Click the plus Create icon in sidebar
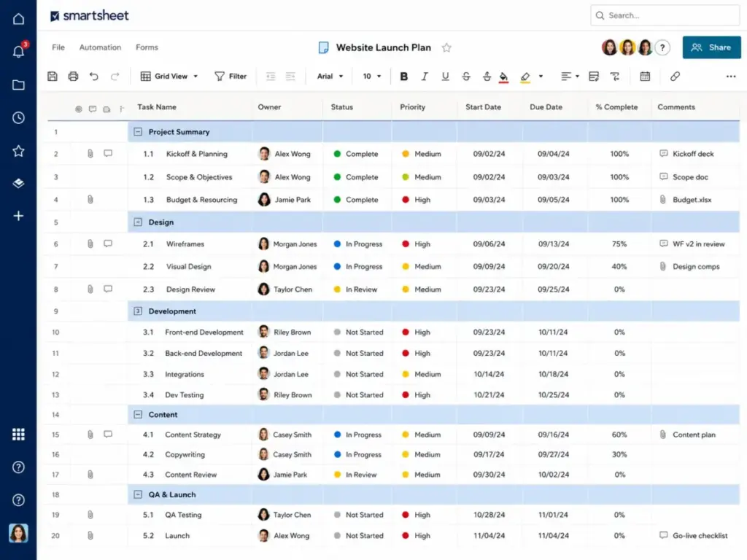Image resolution: width=747 pixels, height=560 pixels. [x=18, y=216]
